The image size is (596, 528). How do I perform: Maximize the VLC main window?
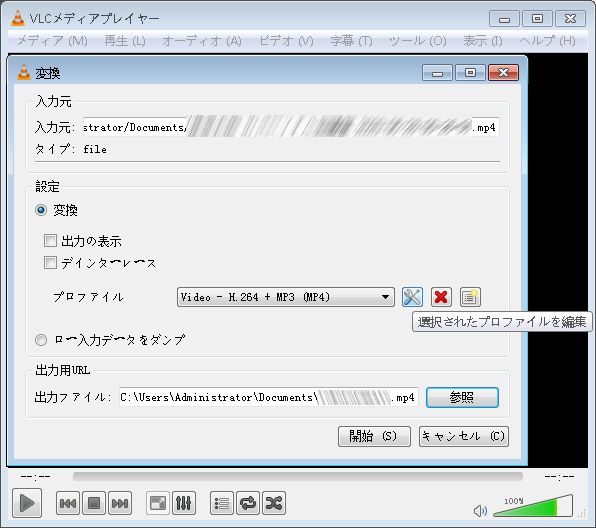537,18
